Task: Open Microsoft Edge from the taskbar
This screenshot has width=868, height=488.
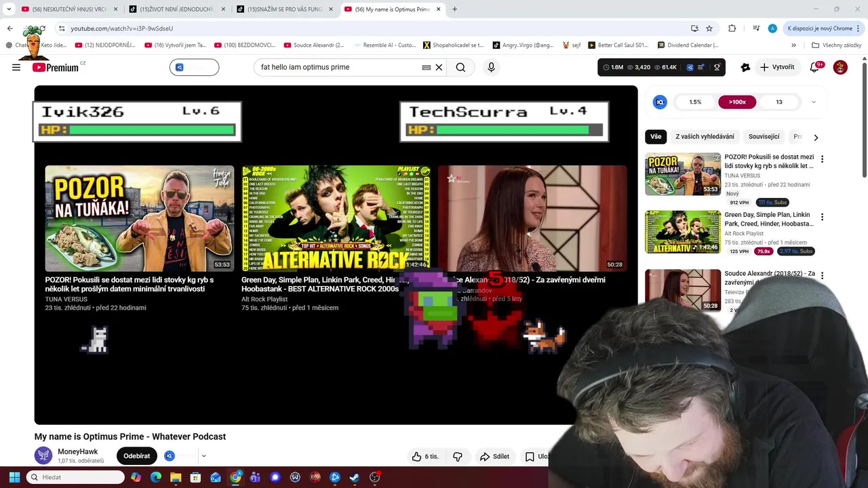Action: (x=156, y=477)
